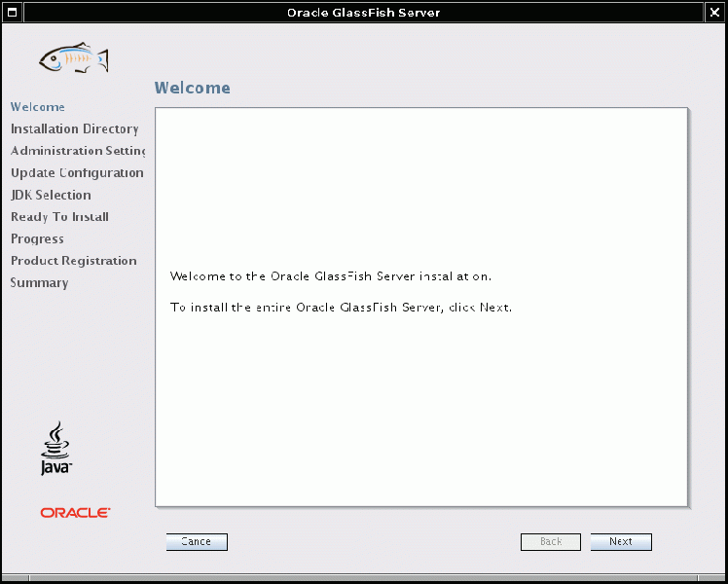Select the Installation Directory step
The width and height of the screenshot is (728, 584).
click(75, 128)
